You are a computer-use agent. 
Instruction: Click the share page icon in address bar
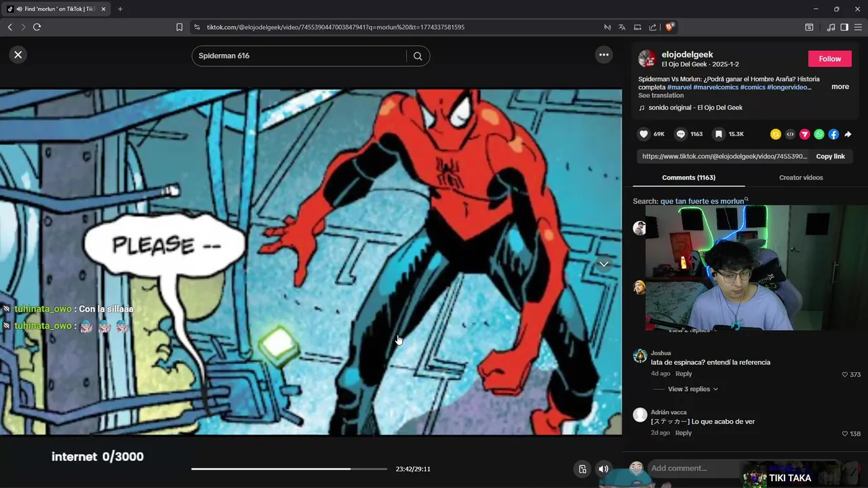(652, 27)
